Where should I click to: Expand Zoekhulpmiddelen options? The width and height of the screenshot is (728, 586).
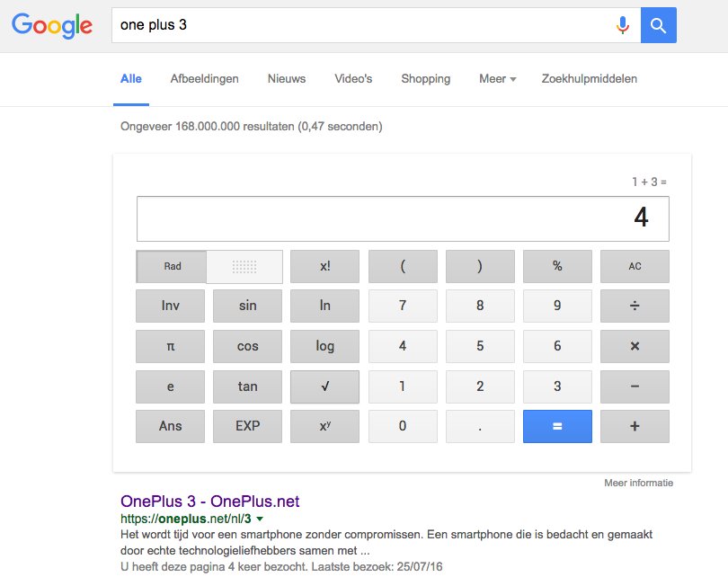click(589, 79)
